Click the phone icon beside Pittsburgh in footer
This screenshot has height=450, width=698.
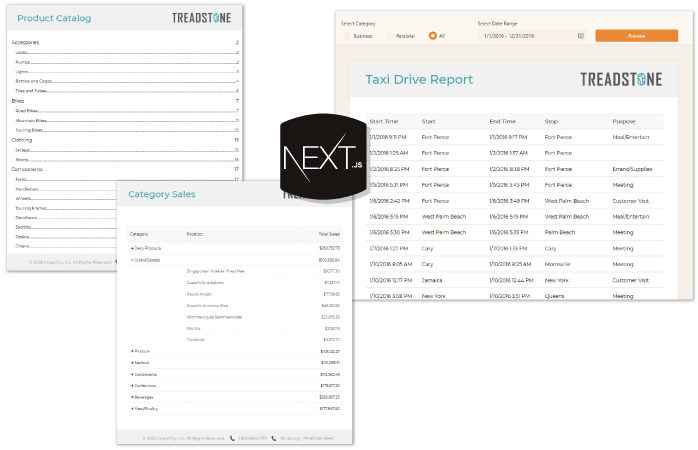pos(274,438)
